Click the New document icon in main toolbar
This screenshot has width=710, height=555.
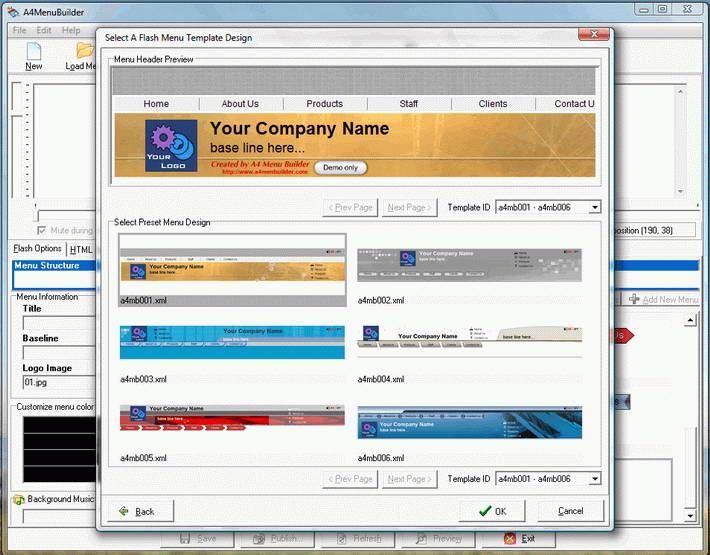(34, 51)
